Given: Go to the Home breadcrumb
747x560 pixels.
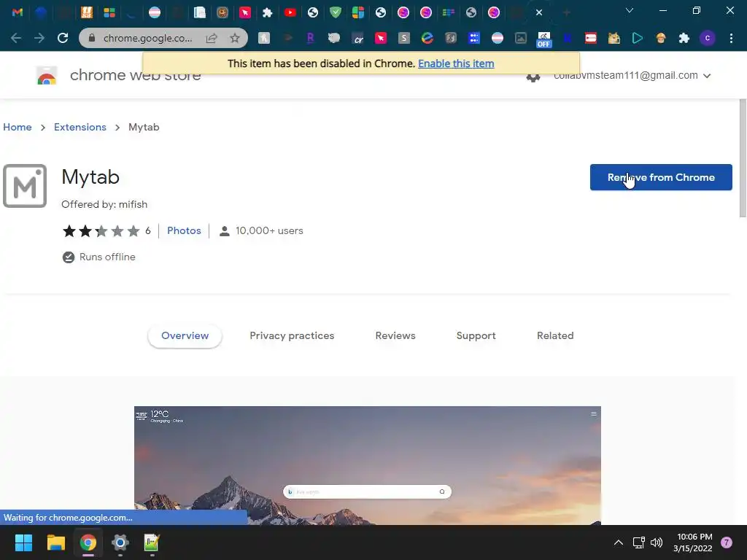Looking at the screenshot, I should 18,127.
